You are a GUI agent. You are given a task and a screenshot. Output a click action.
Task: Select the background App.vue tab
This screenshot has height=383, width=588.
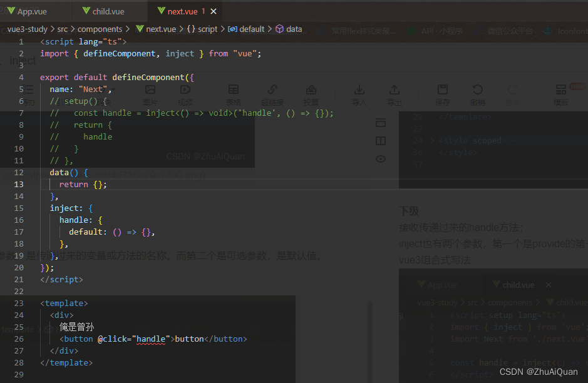[438, 285]
